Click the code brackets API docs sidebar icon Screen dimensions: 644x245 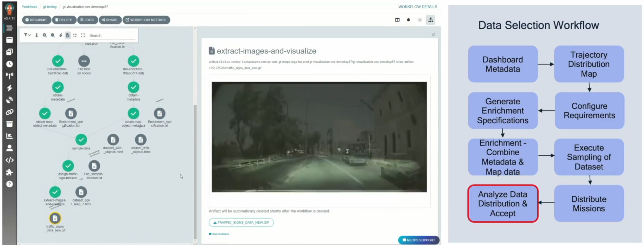(10, 160)
